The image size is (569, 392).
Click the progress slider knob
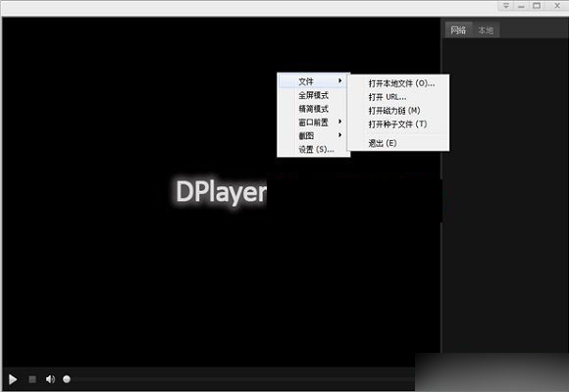pos(67,379)
